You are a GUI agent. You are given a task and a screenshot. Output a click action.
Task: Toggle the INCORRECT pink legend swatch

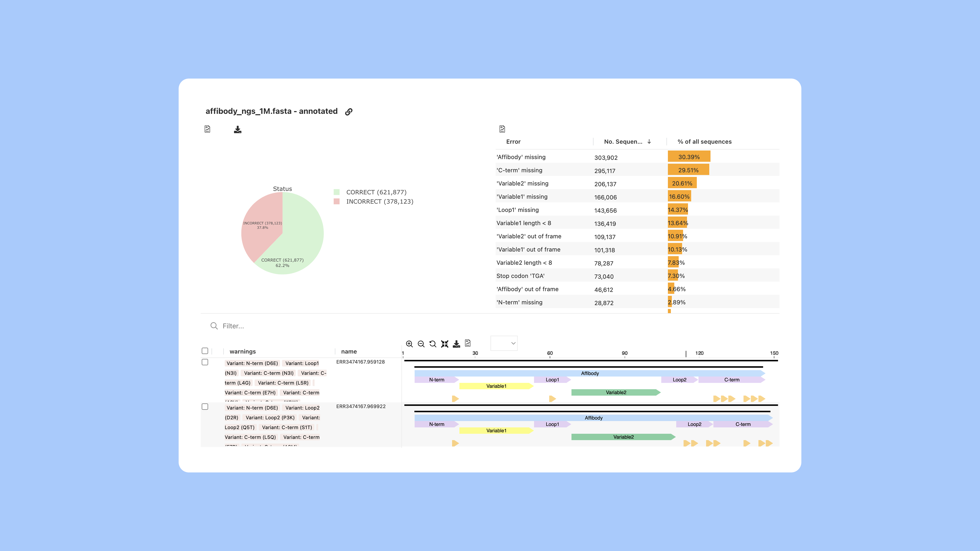[337, 201]
